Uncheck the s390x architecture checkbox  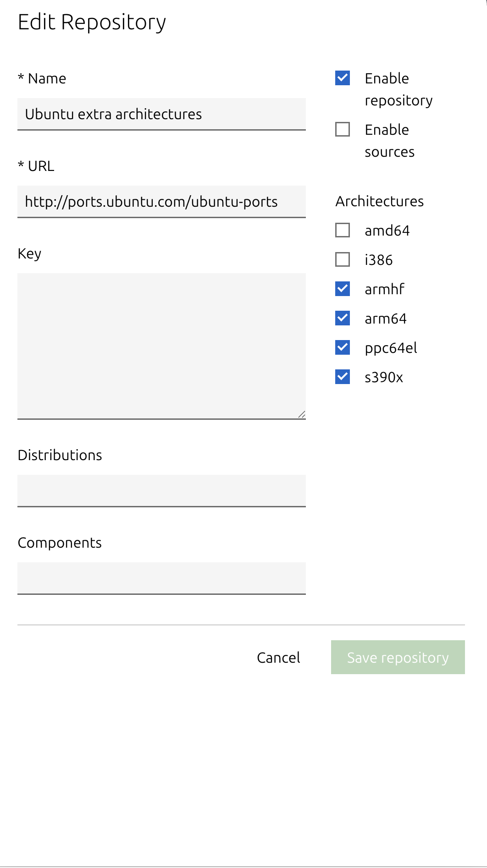[x=343, y=377]
